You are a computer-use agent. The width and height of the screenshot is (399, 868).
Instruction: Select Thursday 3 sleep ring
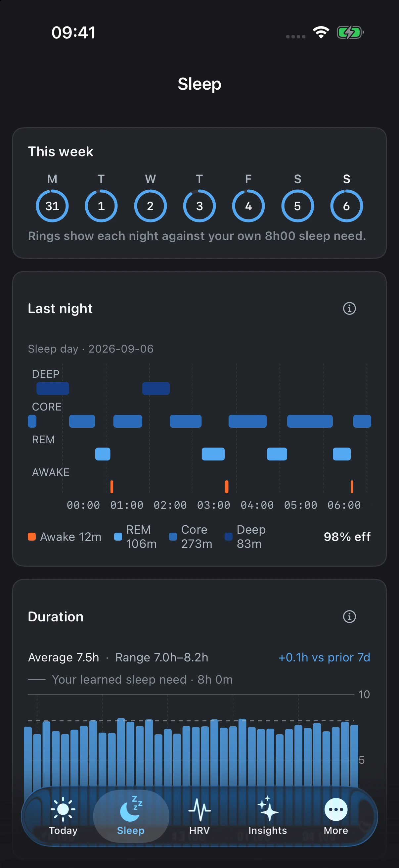pyautogui.click(x=199, y=206)
